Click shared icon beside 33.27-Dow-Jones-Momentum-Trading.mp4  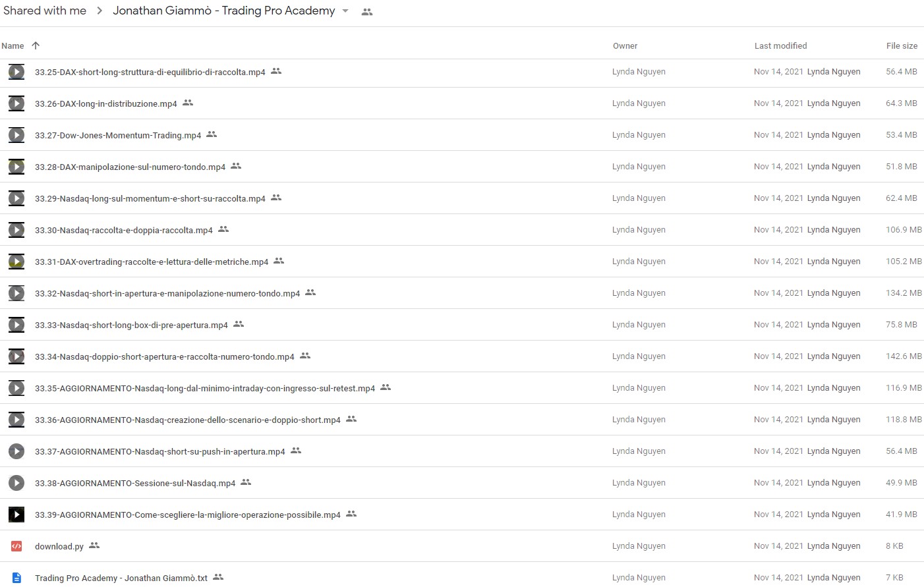[212, 134]
